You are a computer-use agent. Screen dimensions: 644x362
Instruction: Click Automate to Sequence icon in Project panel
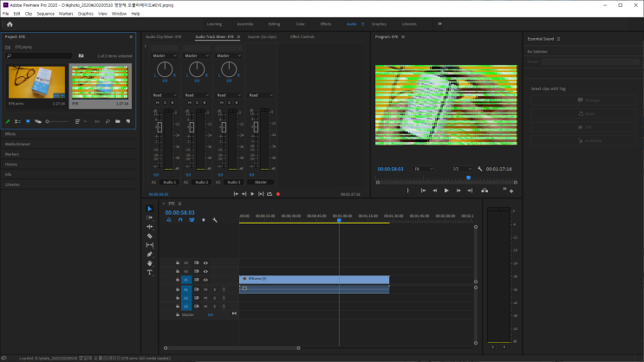tap(97, 121)
